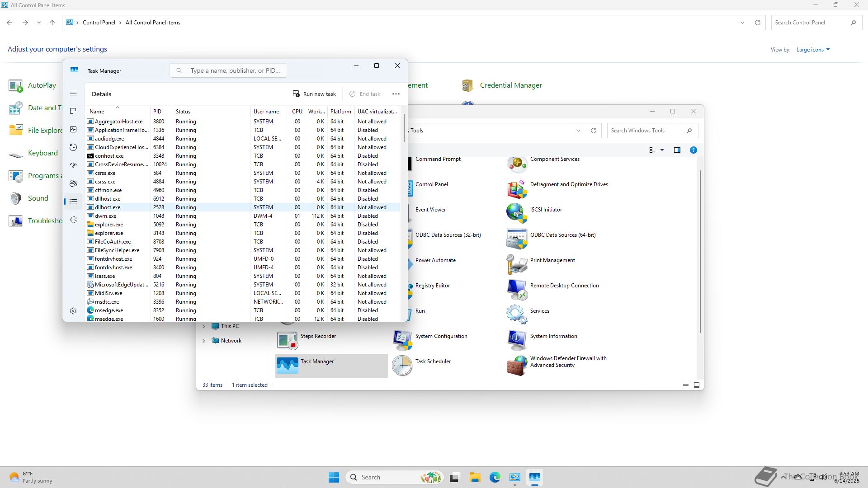Click the Registry Editor item in Windows Tools

432,286
